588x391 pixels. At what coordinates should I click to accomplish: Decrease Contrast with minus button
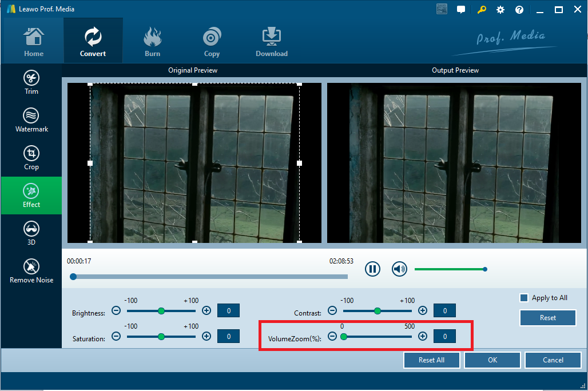point(332,310)
